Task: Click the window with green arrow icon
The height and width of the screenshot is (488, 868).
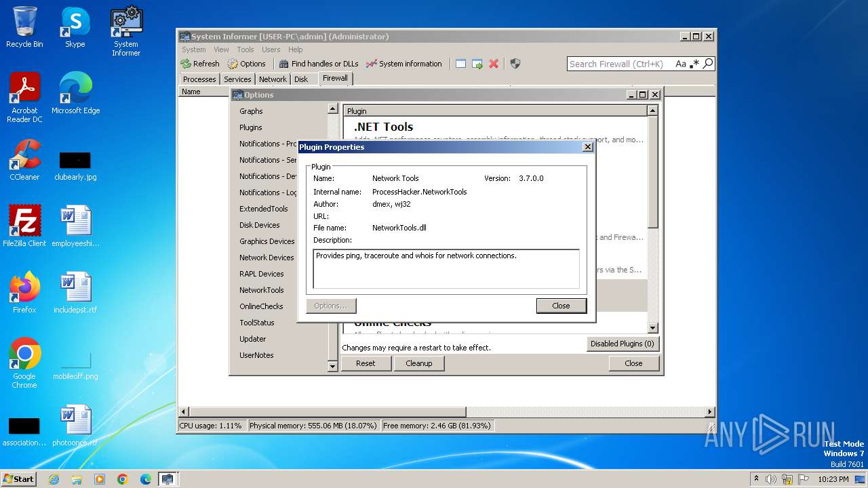Action: click(x=477, y=64)
